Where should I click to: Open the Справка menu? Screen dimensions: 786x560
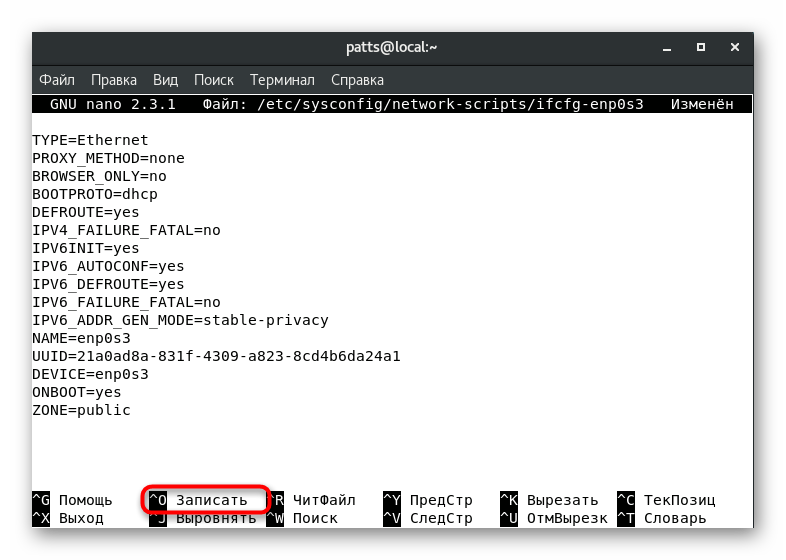point(357,80)
